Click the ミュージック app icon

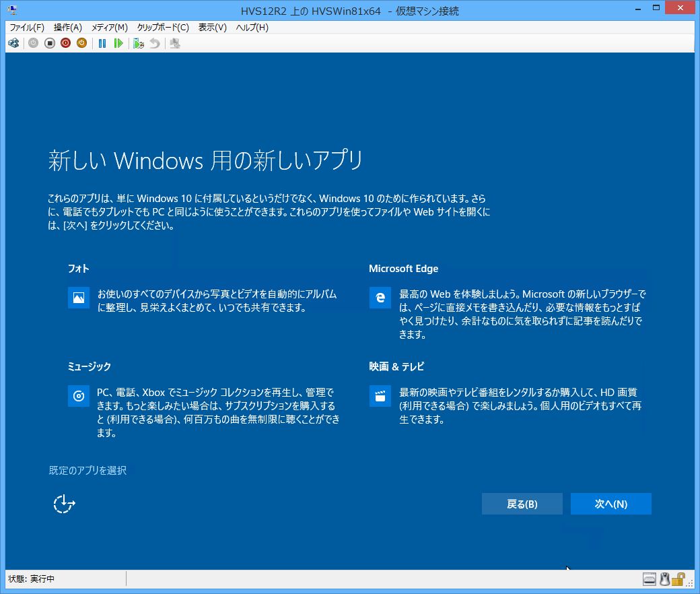point(79,396)
